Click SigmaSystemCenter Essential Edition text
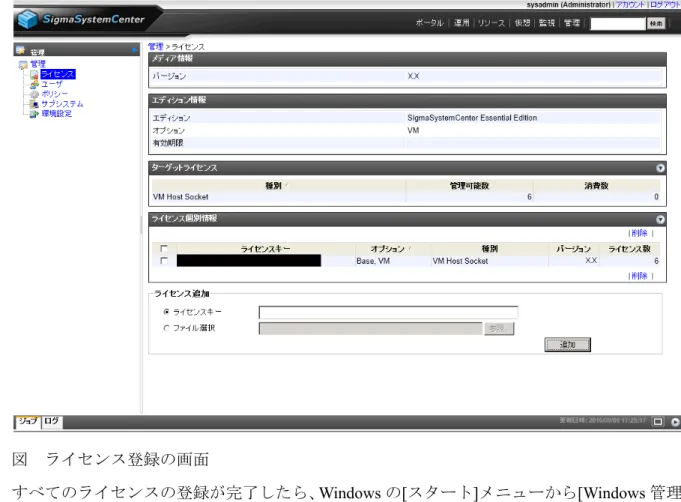Screen dimensions: 681x502 [x=472, y=118]
